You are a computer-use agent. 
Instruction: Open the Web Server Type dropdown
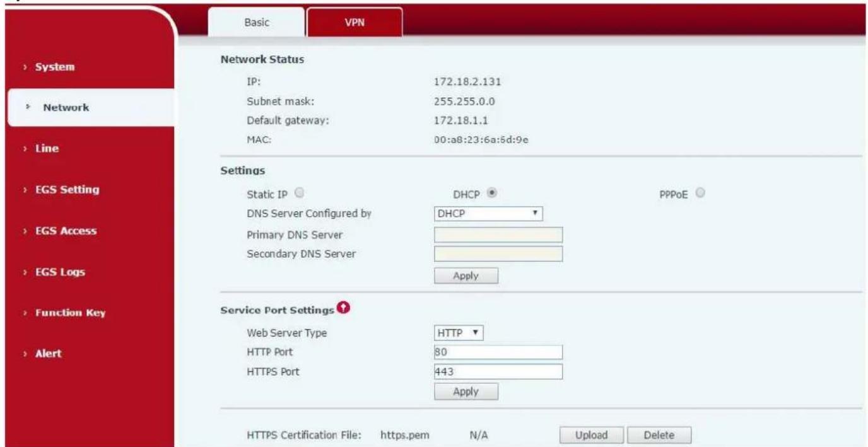coord(459,333)
